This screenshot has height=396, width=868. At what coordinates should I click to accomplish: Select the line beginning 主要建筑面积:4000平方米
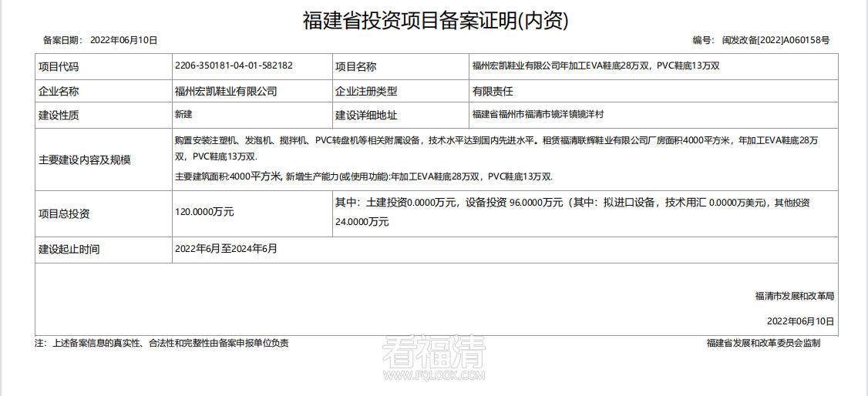pos(364,177)
